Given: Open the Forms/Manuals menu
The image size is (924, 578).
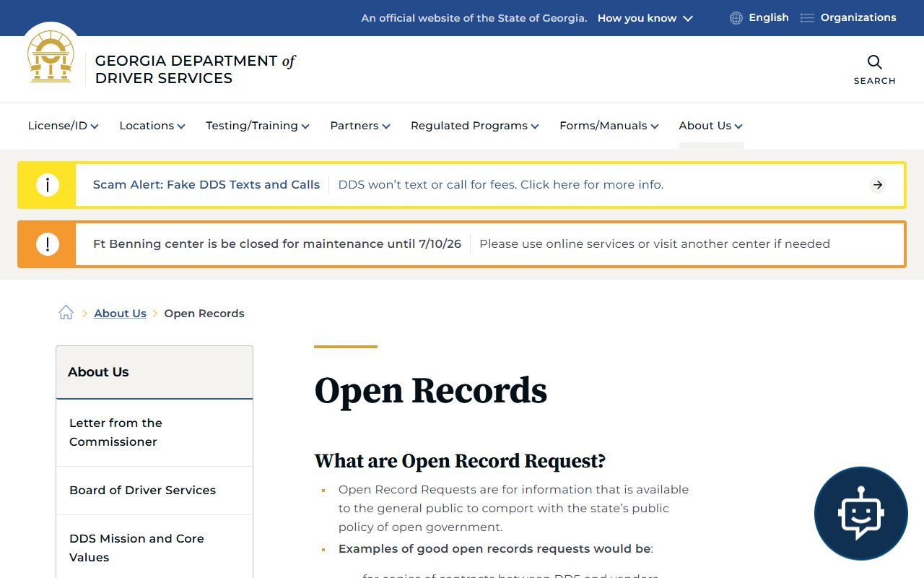Looking at the screenshot, I should point(609,126).
